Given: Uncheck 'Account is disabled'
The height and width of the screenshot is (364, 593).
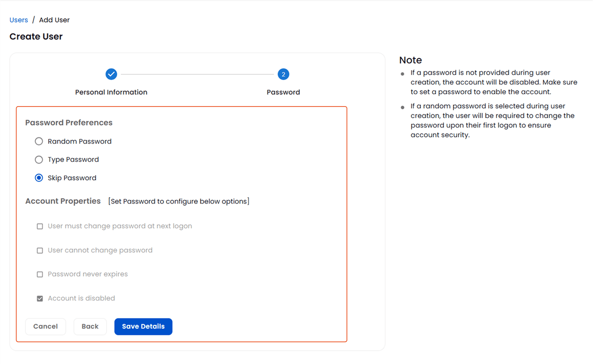Looking at the screenshot, I should tap(40, 298).
